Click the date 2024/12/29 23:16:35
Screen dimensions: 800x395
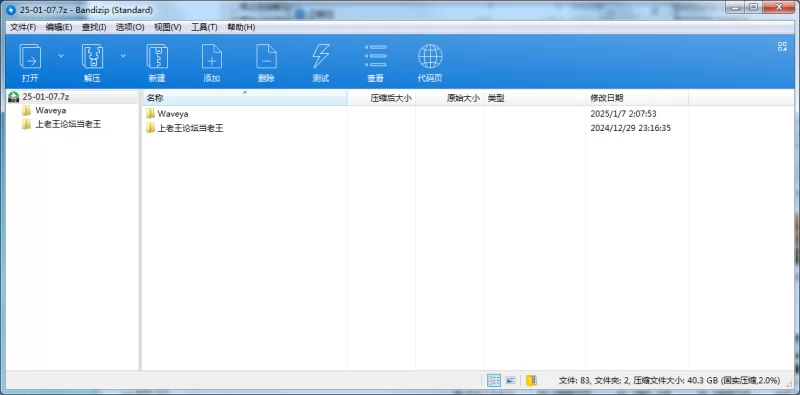631,128
